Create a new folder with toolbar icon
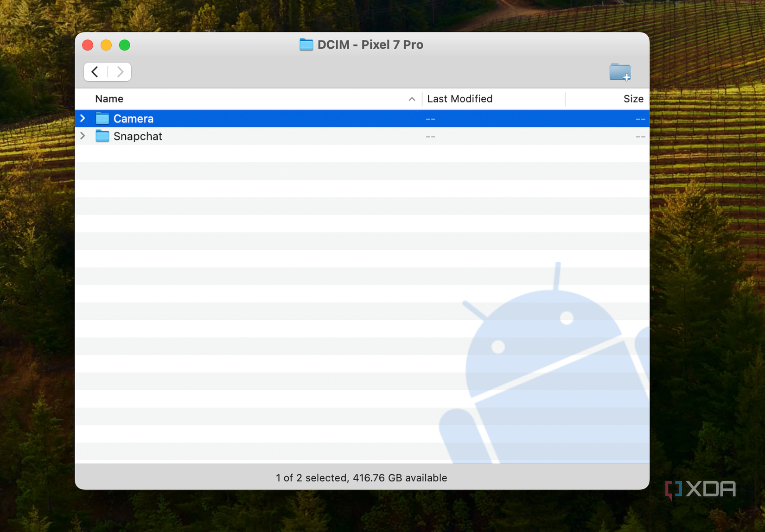This screenshot has width=765, height=532. pos(620,72)
